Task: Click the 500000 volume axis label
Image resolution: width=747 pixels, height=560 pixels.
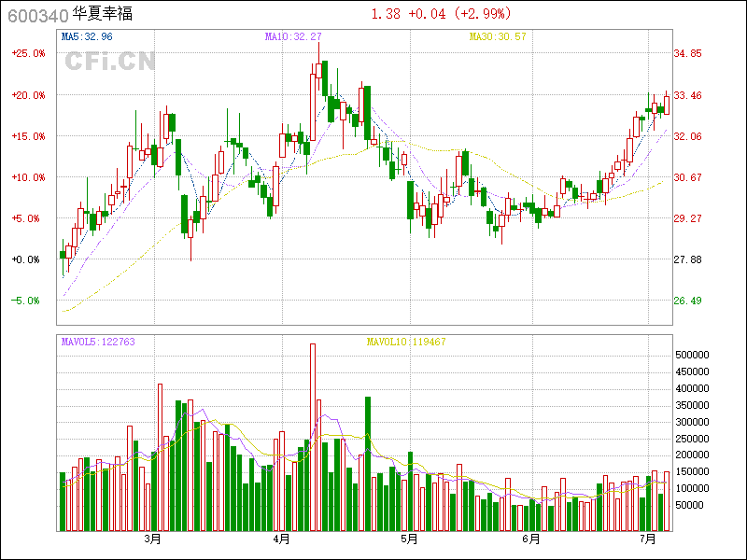Action: 695,356
